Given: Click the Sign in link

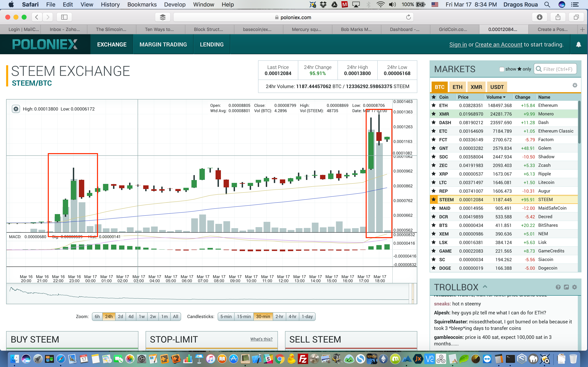Looking at the screenshot, I should point(458,44).
